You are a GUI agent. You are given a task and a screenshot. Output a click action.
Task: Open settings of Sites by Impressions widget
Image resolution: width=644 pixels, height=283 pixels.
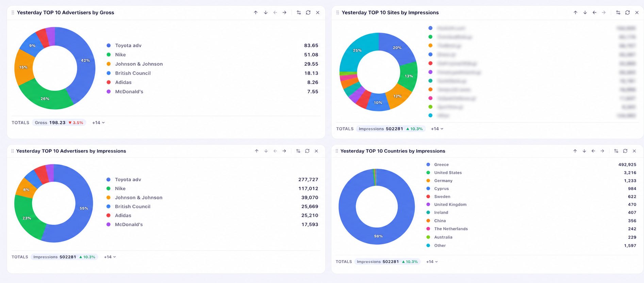click(618, 13)
